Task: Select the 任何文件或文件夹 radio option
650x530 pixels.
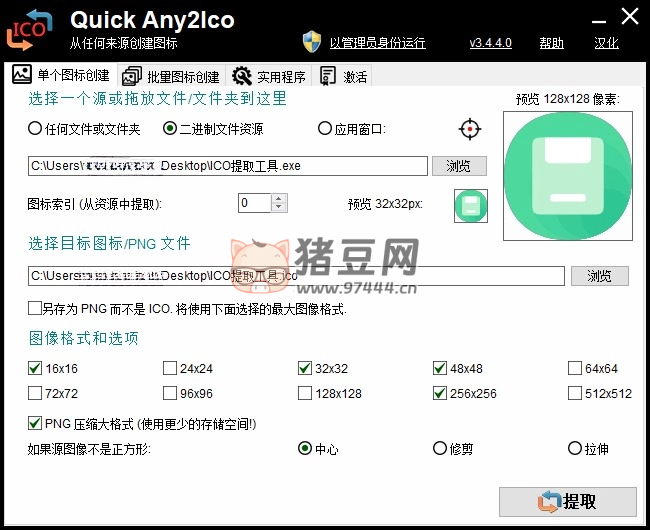Action: pyautogui.click(x=35, y=129)
